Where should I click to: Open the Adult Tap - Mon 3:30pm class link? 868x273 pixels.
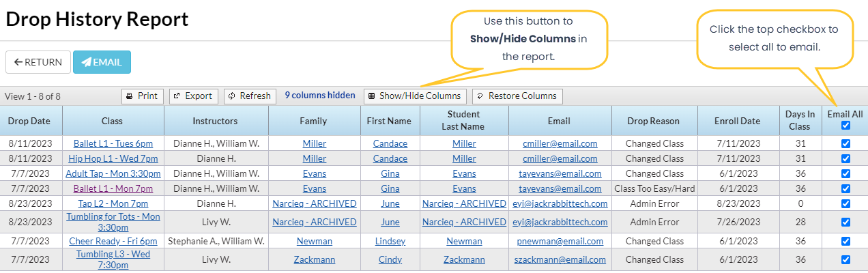click(x=113, y=173)
